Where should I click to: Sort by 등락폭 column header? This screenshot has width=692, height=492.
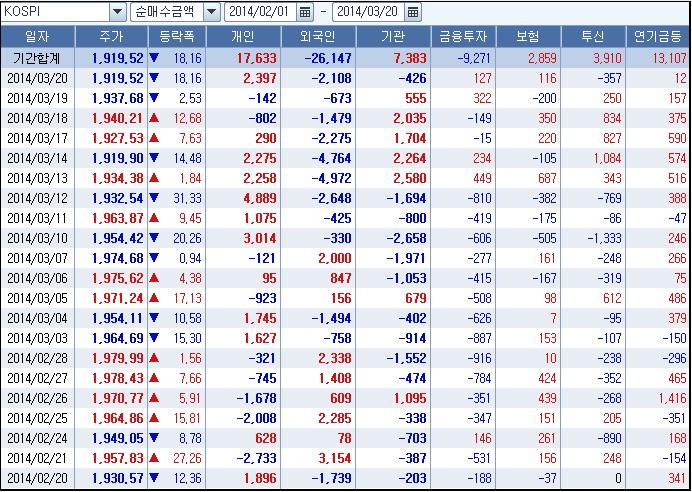coord(177,37)
